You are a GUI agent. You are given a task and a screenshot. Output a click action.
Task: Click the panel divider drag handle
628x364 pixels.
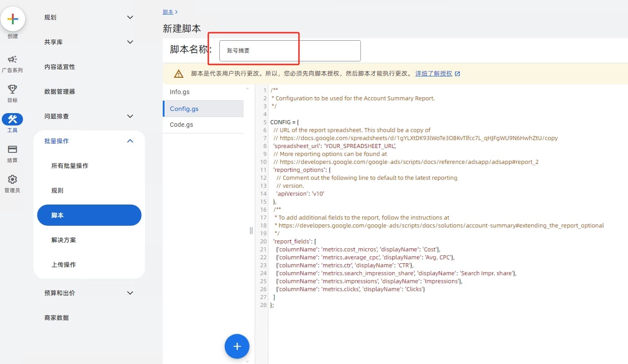[251, 230]
